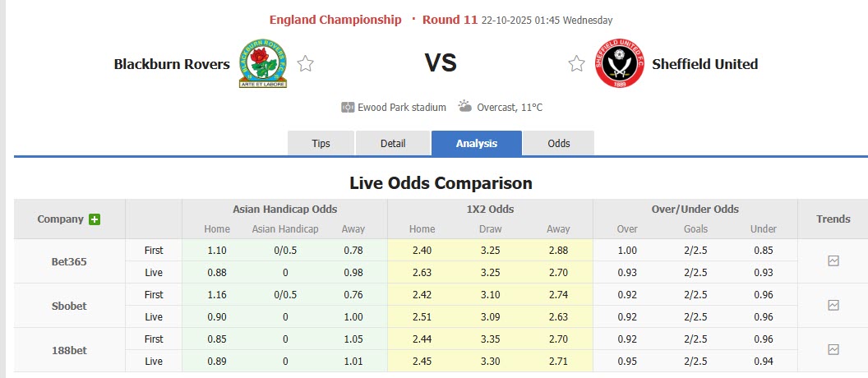Open the Sbobet trends chart icon
Viewport: 868px width, 378px height.
[833, 306]
